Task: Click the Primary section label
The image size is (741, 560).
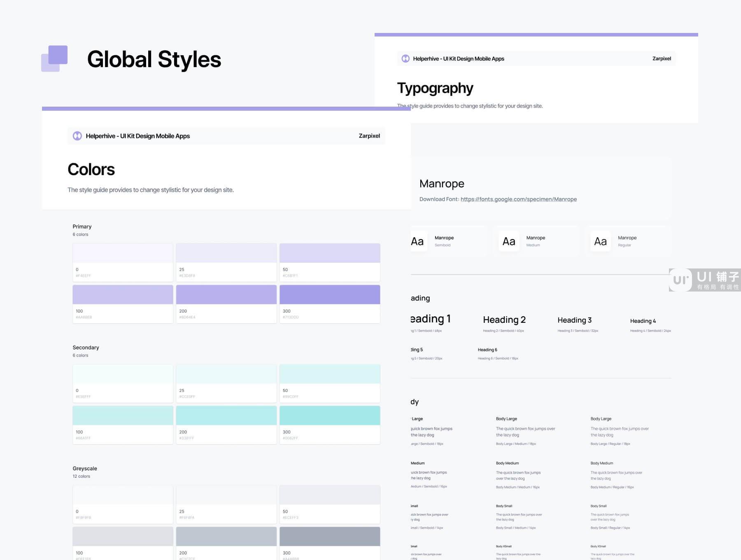Action: [82, 226]
